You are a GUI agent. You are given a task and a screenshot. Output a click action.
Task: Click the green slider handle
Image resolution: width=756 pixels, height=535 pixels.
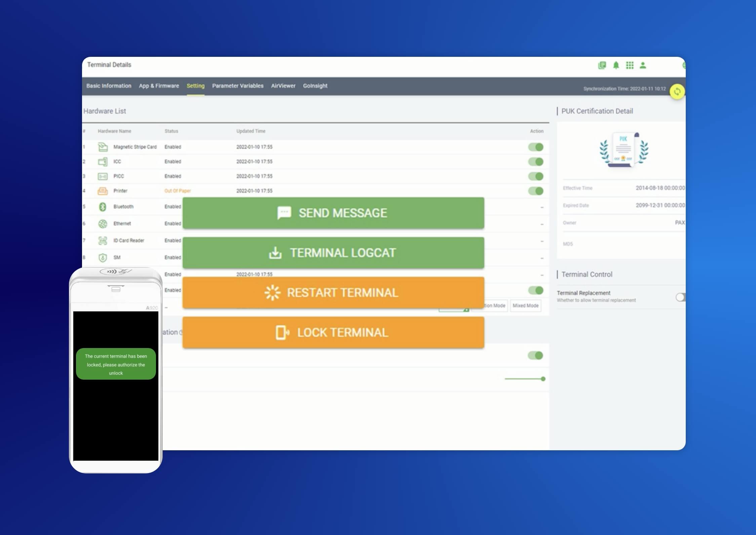click(x=543, y=379)
